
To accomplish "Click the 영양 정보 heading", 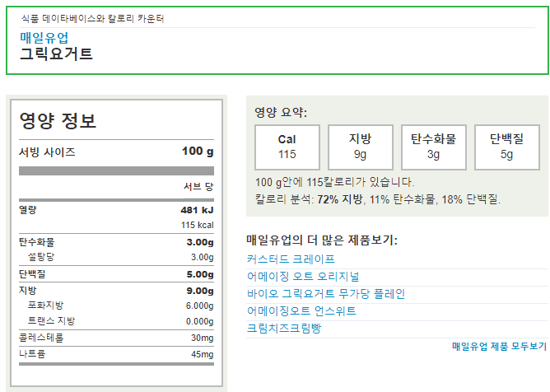I will 58,120.
